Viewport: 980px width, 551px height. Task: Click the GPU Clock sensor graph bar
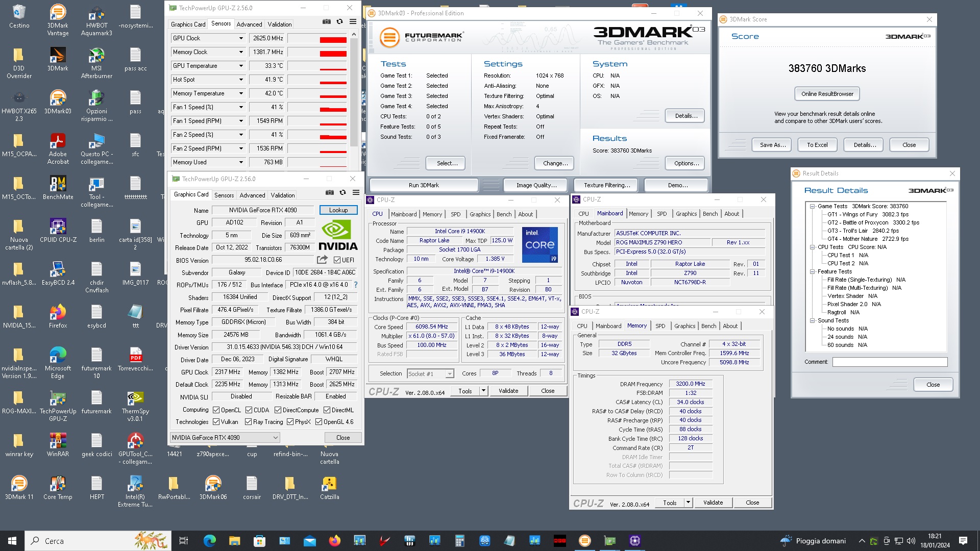tap(318, 38)
